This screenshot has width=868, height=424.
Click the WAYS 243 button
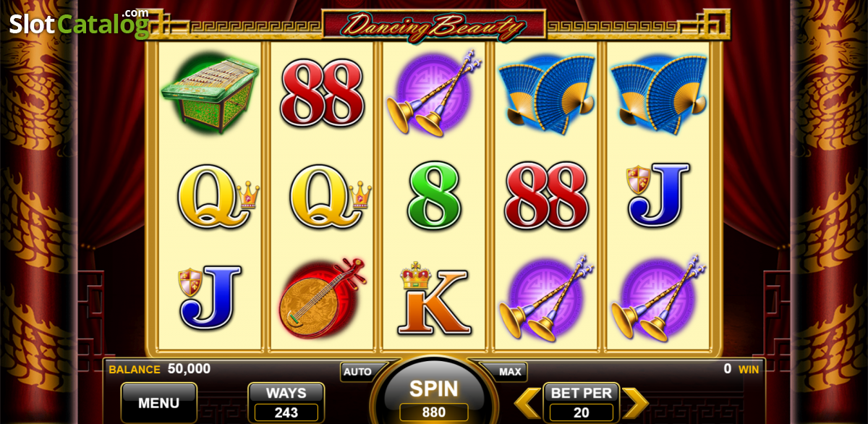(286, 403)
